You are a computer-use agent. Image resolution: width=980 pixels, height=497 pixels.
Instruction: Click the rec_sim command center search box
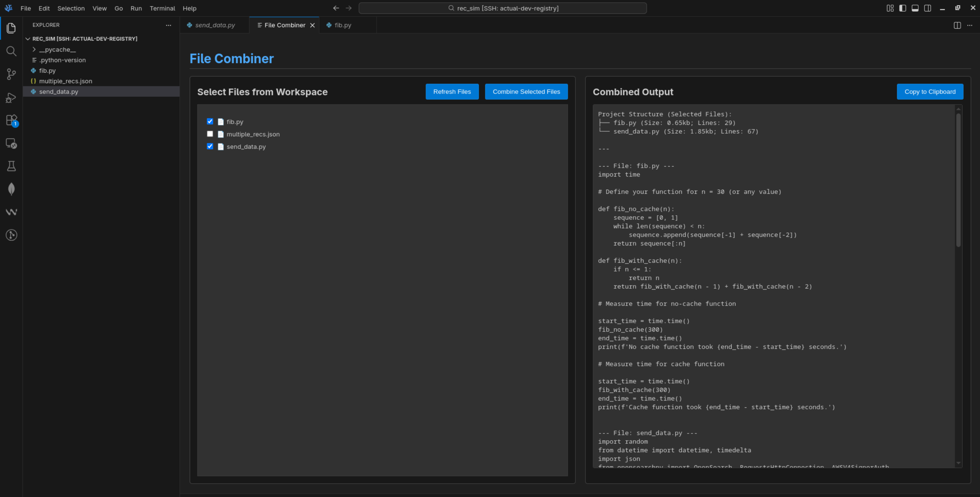pyautogui.click(x=502, y=8)
